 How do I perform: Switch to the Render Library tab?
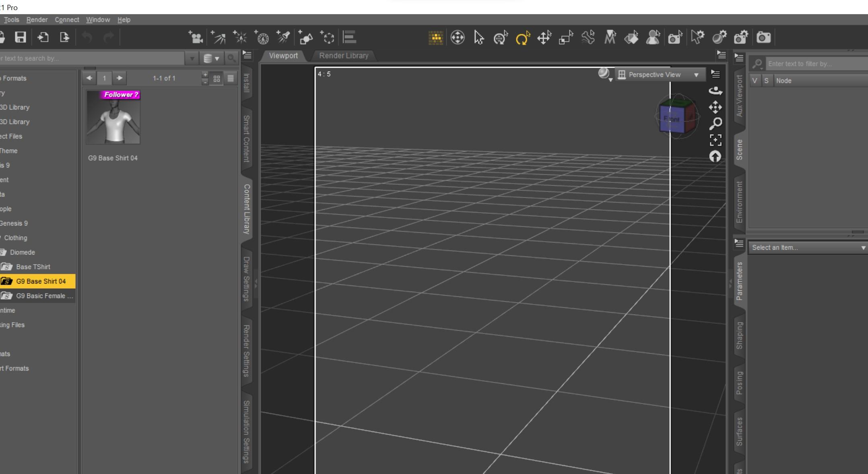pyautogui.click(x=343, y=56)
